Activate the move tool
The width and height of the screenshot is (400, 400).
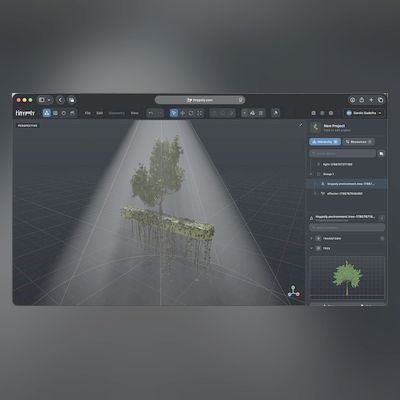(183, 113)
